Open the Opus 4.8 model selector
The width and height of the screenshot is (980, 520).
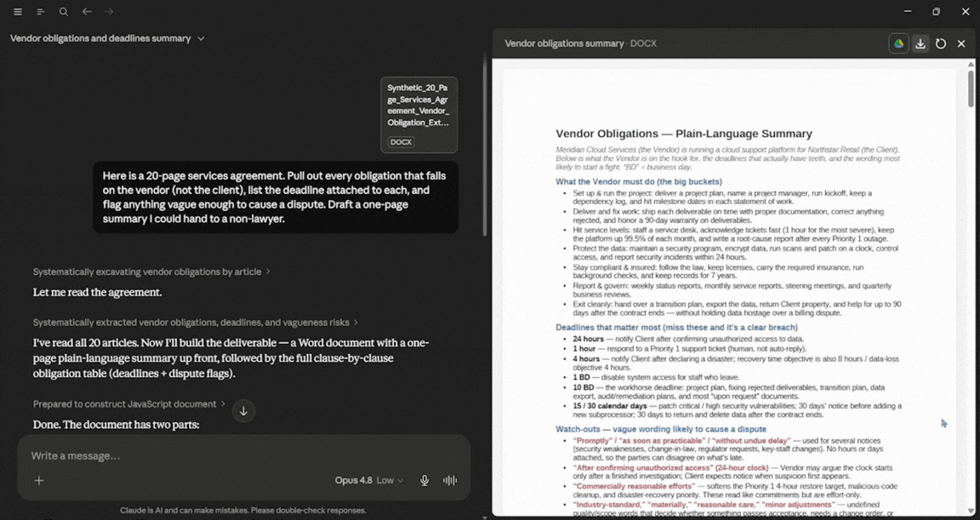point(368,481)
